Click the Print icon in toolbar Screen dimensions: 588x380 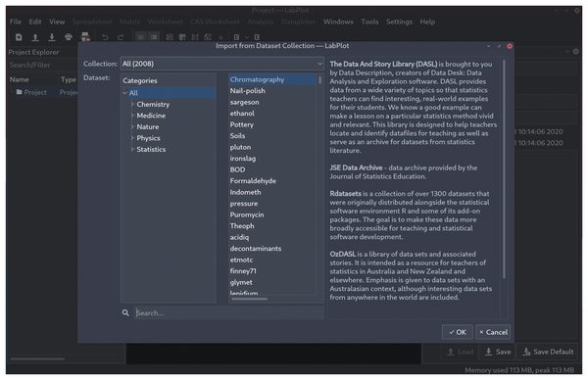click(x=69, y=37)
